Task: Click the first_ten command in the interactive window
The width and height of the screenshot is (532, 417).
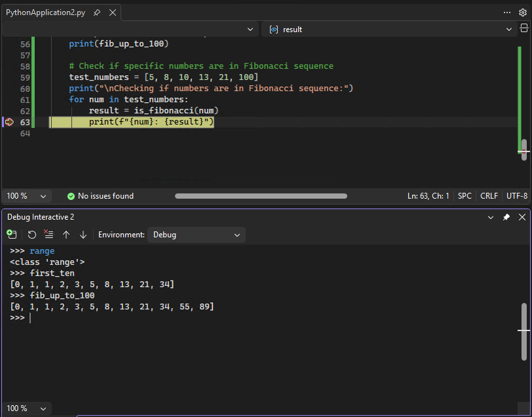Action: (x=52, y=273)
